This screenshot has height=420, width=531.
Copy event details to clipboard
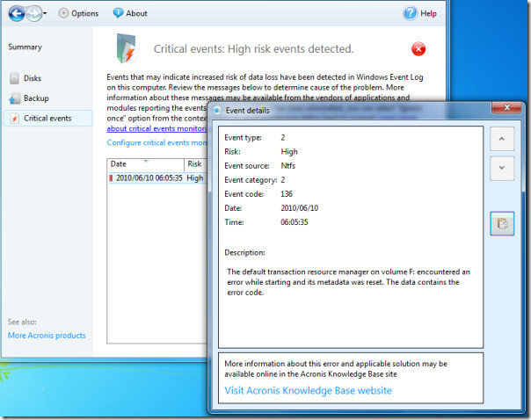click(502, 224)
